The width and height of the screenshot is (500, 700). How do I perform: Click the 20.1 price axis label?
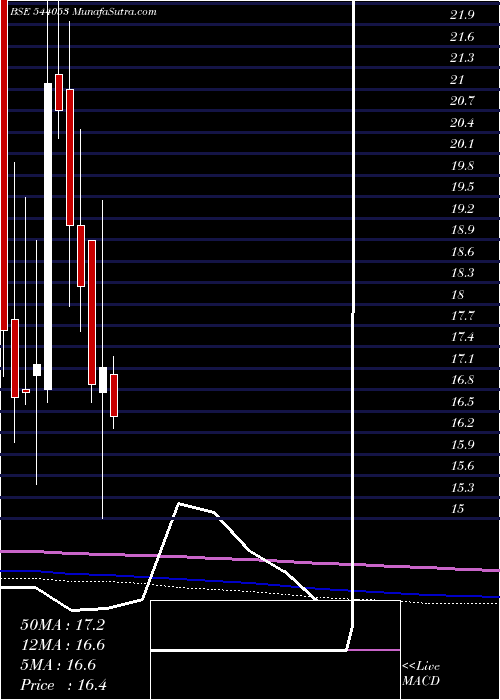point(462,144)
